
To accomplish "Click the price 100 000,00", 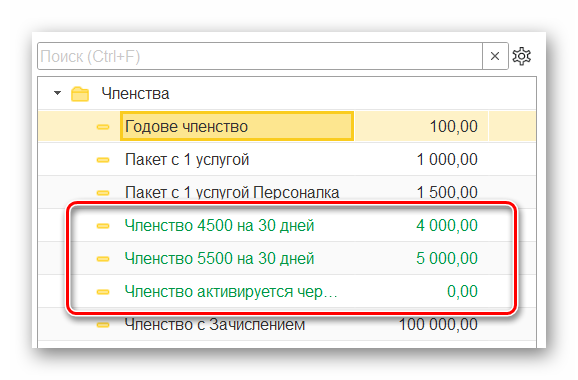I will click(x=438, y=324).
